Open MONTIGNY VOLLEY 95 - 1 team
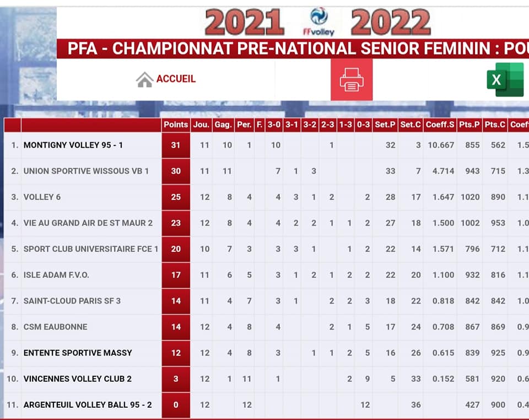Screen dimensions: 529x420 tap(73, 145)
